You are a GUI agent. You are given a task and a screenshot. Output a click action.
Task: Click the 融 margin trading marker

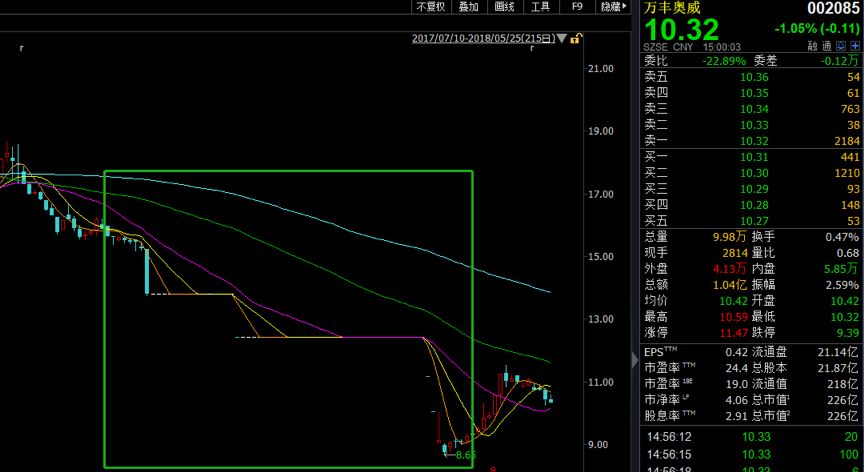[813, 46]
